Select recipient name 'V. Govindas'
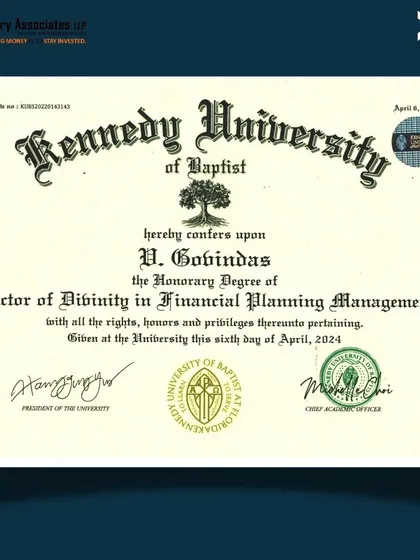This screenshot has height=560, width=420. [204, 259]
